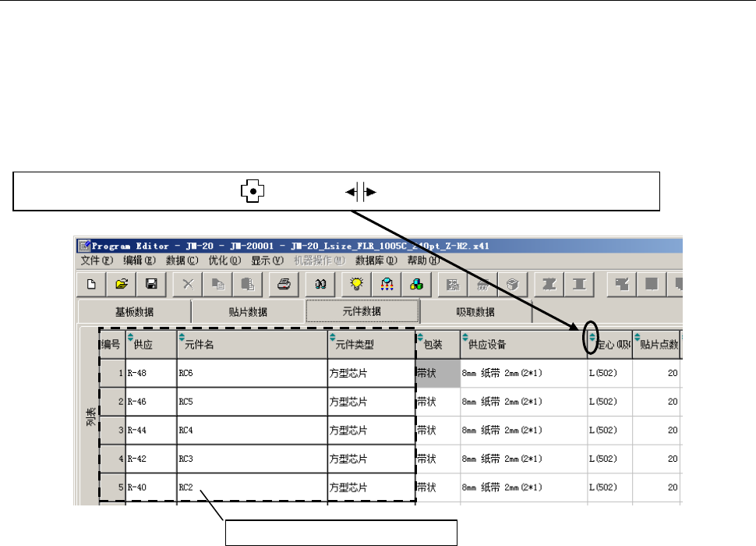This screenshot has height=546, width=756.
Task: Click the grayed 3D box toolbar icon
Action: 513,284
